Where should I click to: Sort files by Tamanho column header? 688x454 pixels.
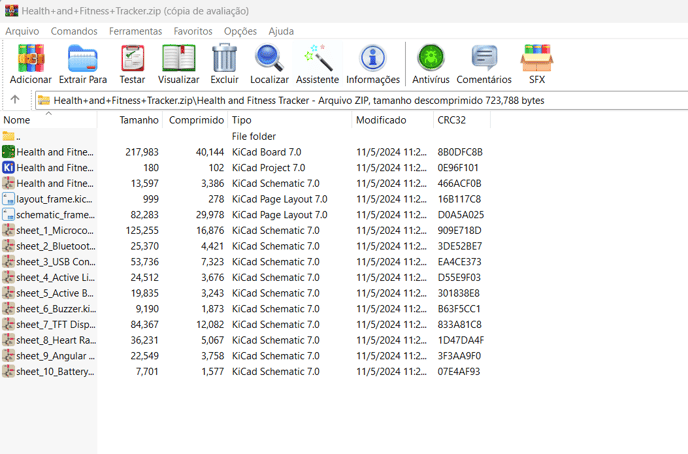(130, 120)
